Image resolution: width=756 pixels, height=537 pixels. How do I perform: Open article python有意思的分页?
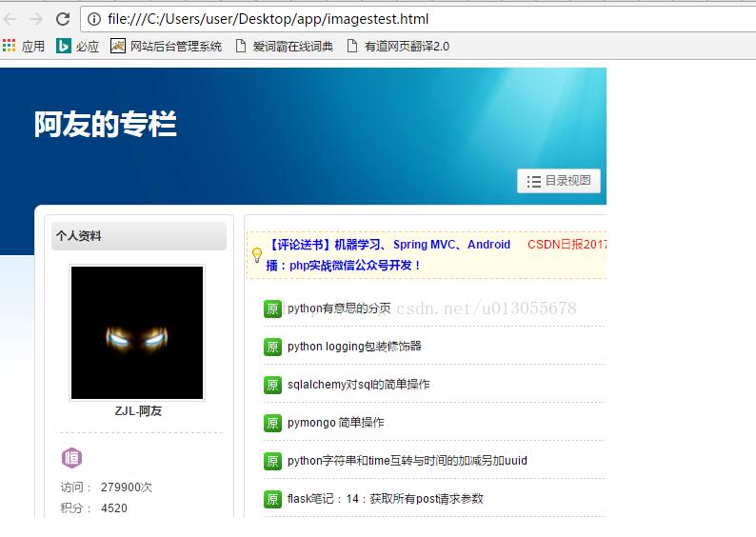tap(339, 308)
